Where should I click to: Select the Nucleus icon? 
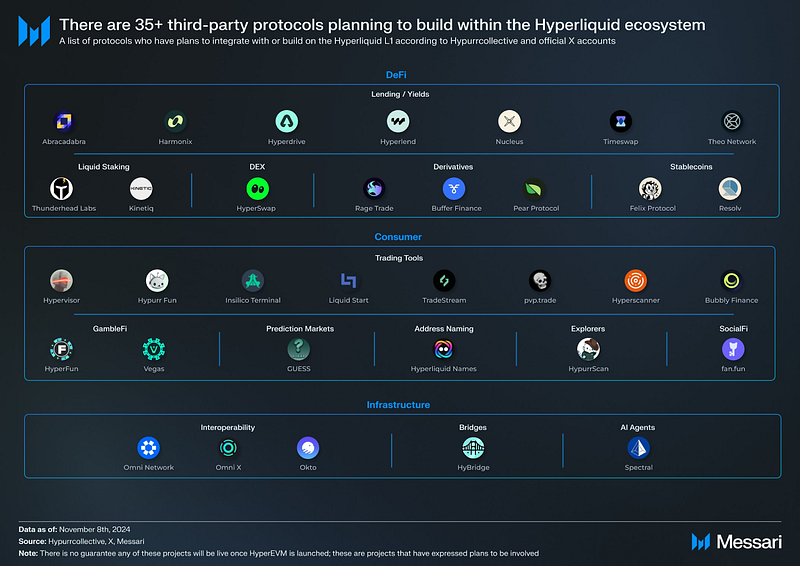pyautogui.click(x=509, y=121)
